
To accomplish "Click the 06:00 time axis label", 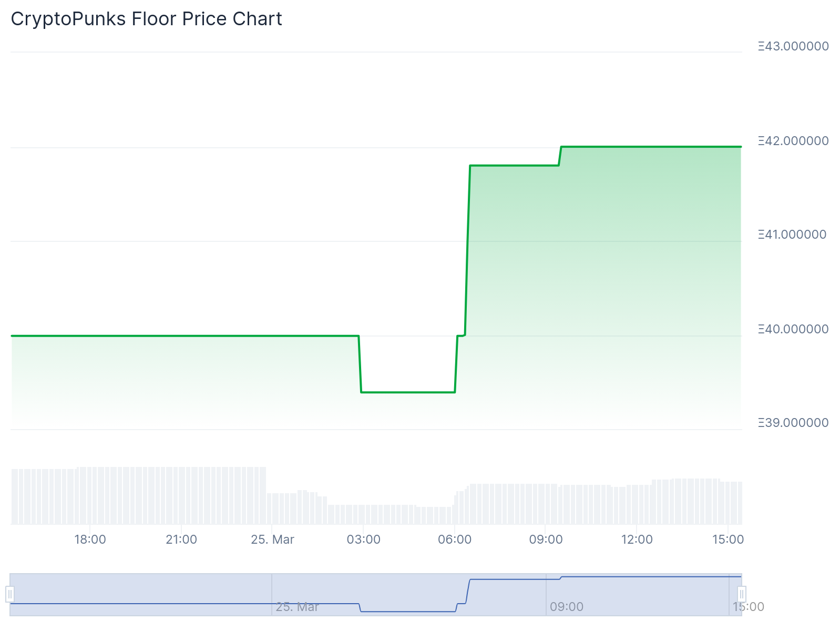I will tap(455, 540).
